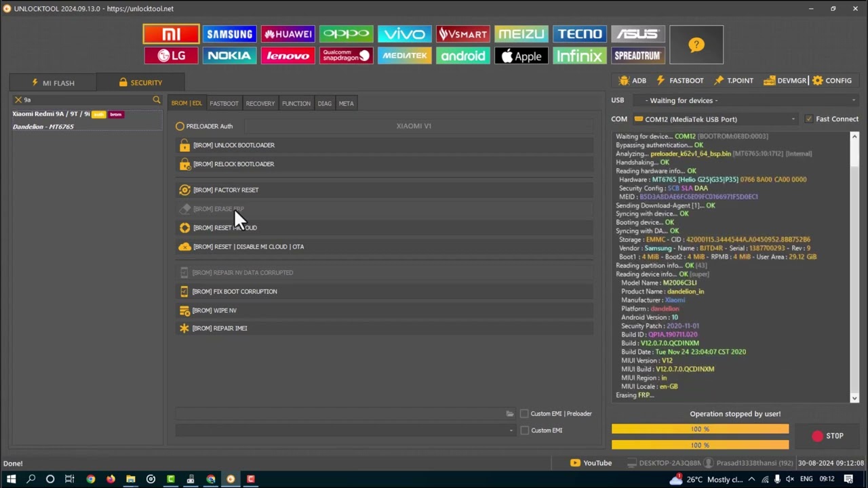Open the FASTBOOT toolbar button at top right
This screenshot has width=868, height=488.
(679, 81)
